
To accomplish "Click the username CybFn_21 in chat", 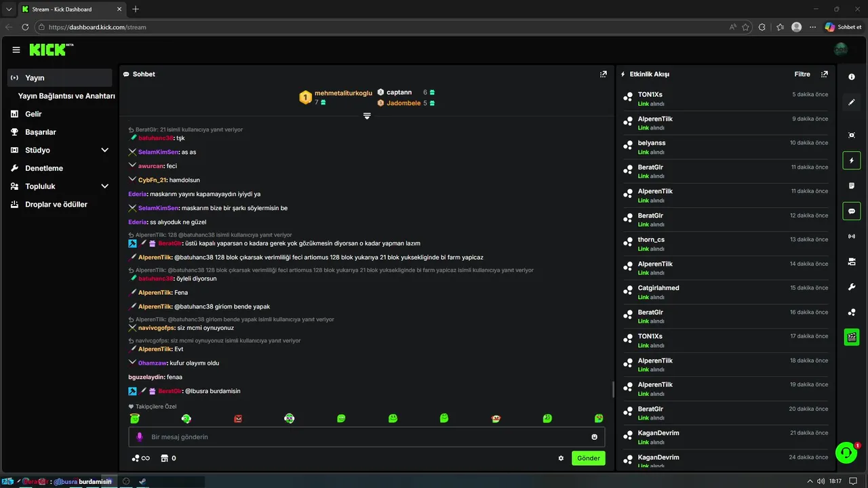I will pyautogui.click(x=153, y=180).
